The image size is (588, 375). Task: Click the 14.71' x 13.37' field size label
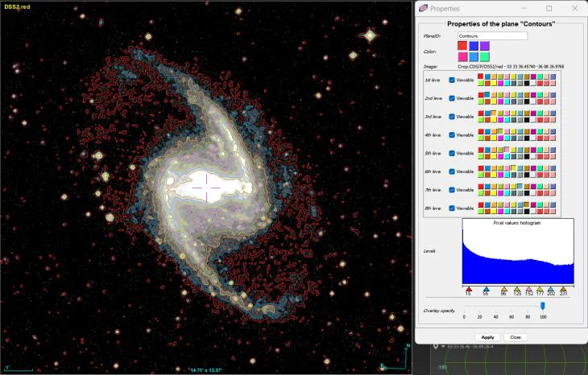[x=206, y=370]
